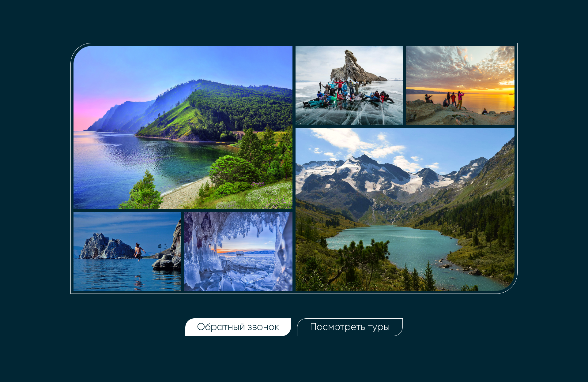The width and height of the screenshot is (588, 382).
Task: Select the sunset photo with hikers
Action: [460, 85]
